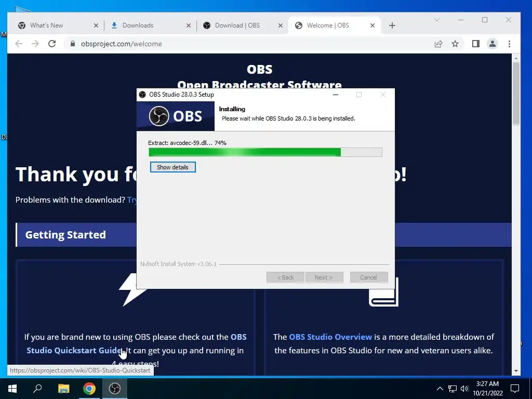Screen dimensions: 532x399
Task: Open the Chrome three-dot menu
Action: (x=509, y=44)
